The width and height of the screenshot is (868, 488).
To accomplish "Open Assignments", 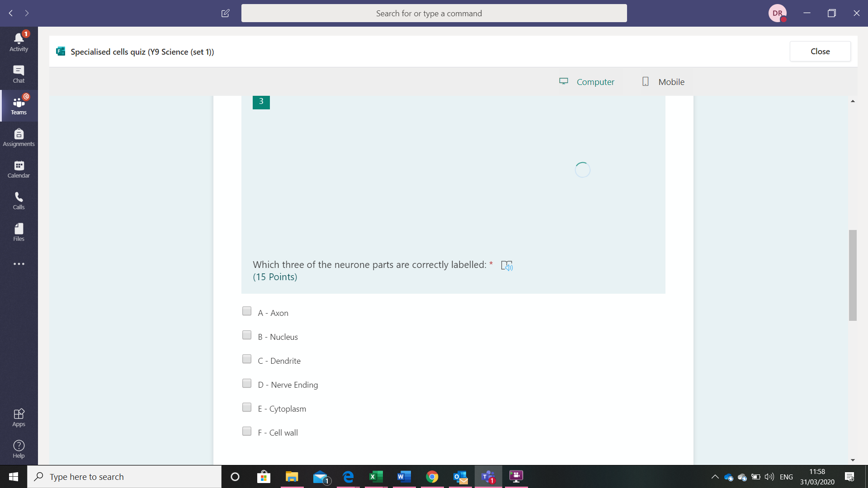I will [x=19, y=136].
